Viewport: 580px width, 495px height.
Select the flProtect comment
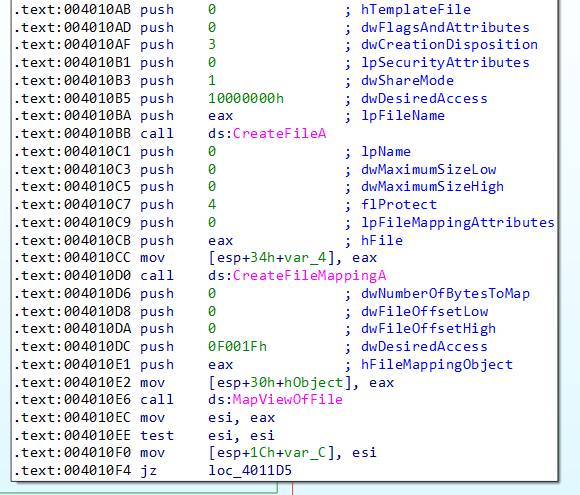(399, 205)
